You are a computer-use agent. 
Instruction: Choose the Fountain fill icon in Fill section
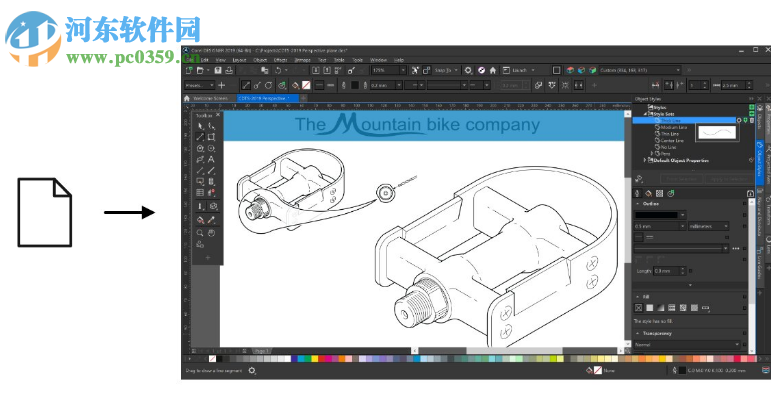(x=660, y=308)
